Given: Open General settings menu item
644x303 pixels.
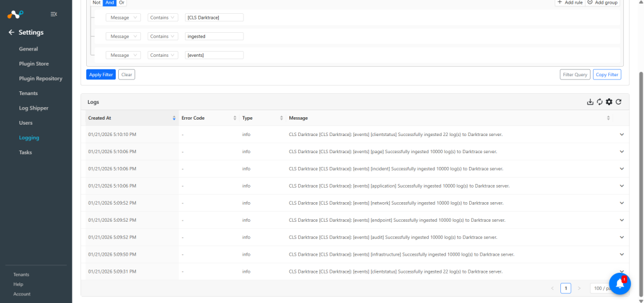Looking at the screenshot, I should tap(28, 49).
